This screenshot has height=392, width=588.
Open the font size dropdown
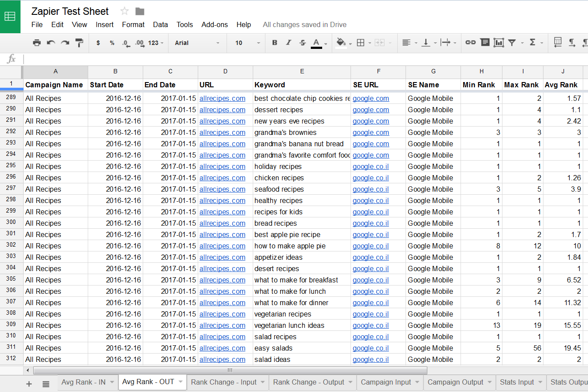247,43
